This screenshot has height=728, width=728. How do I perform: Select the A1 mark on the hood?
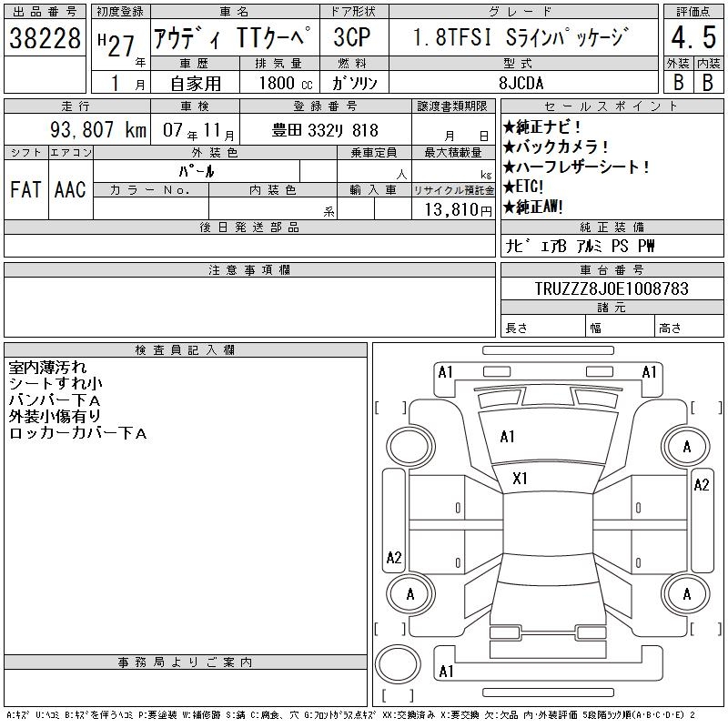pyautogui.click(x=507, y=437)
